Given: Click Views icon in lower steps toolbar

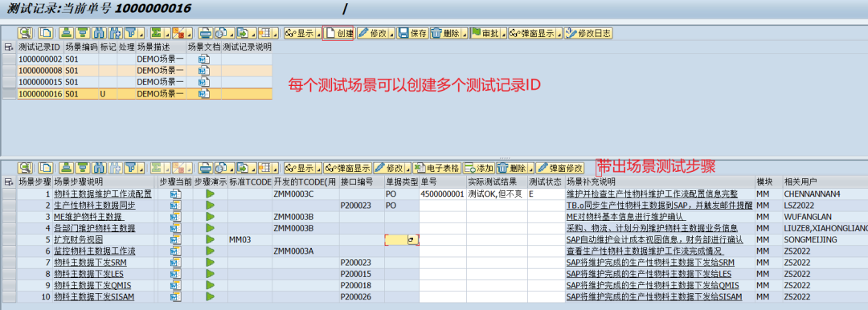Looking at the screenshot, I should tap(222, 168).
